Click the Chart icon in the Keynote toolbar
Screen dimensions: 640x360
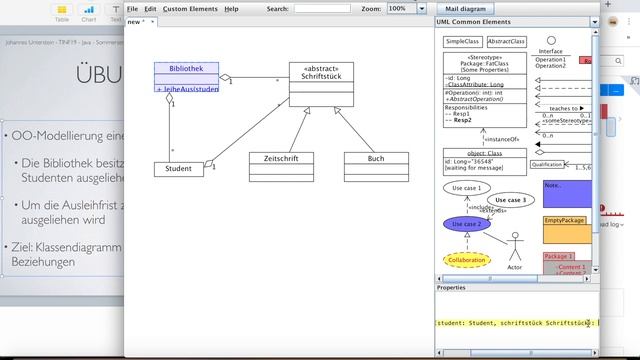coord(89,13)
